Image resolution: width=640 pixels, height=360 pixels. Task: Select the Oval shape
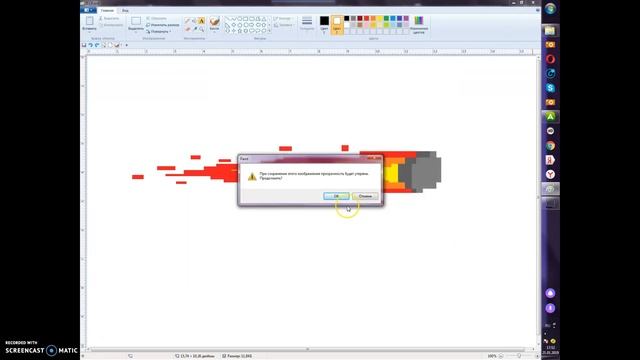coord(240,19)
